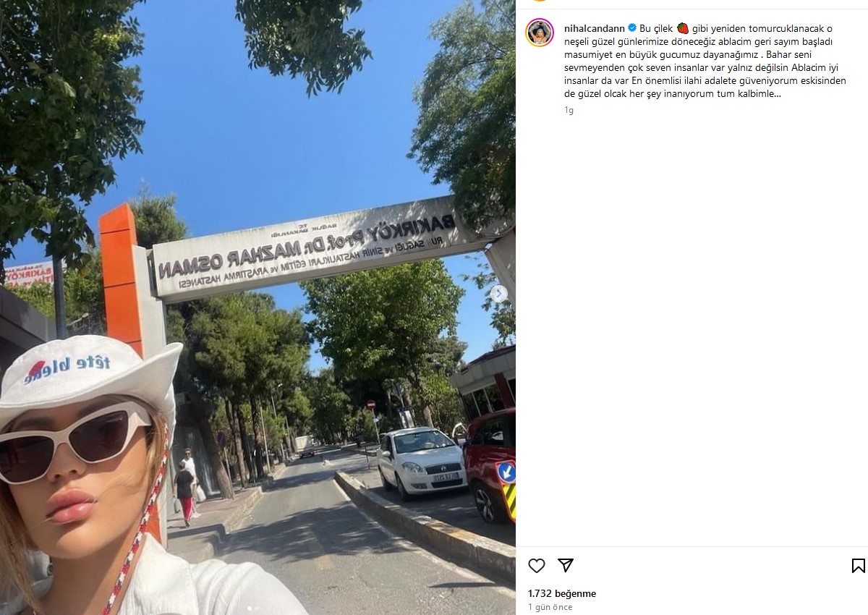
Task: Go to next photo using carousel arrow
Action: coord(498,294)
